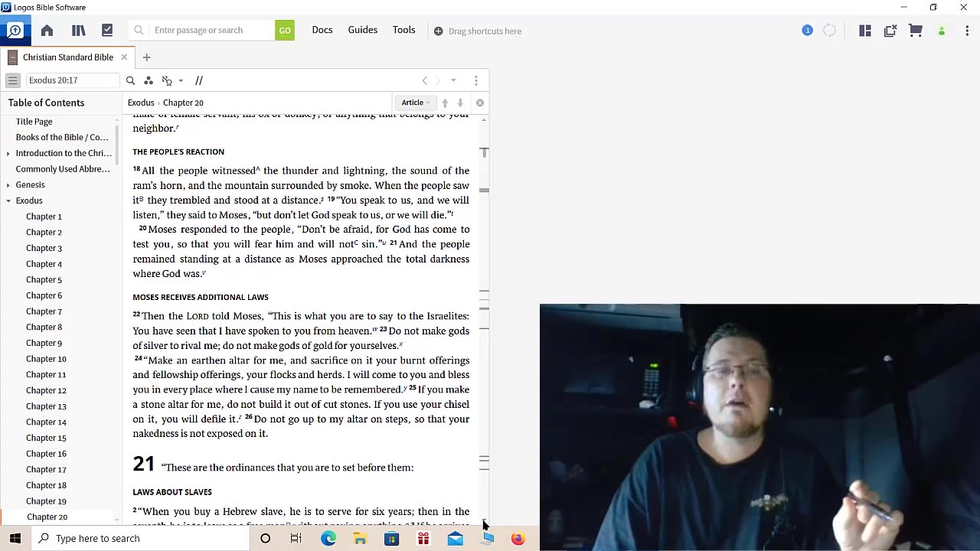Open the Tools menu
This screenshot has height=551, width=980.
pyautogui.click(x=404, y=30)
